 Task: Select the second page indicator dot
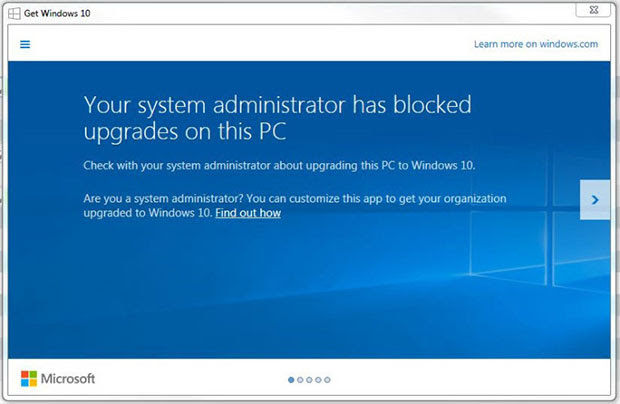(x=300, y=380)
